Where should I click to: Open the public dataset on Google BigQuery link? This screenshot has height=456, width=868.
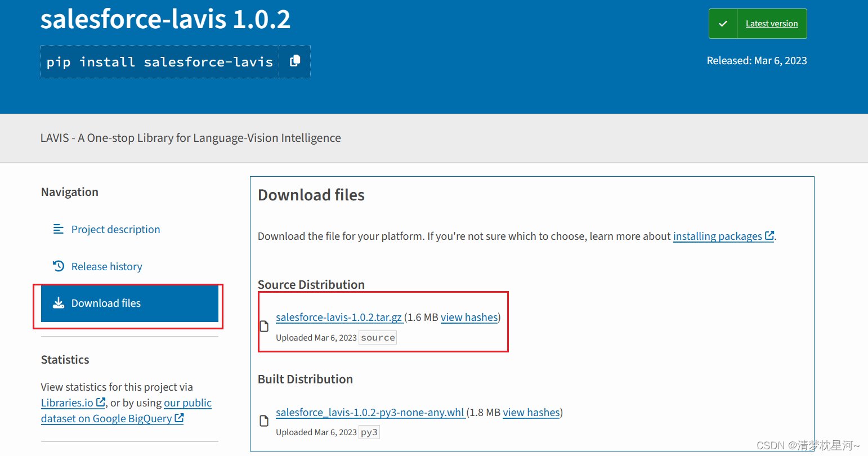(x=126, y=411)
